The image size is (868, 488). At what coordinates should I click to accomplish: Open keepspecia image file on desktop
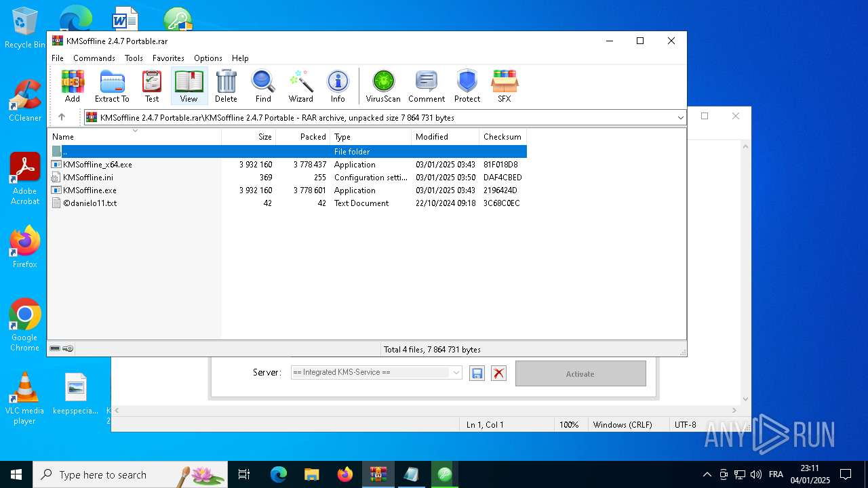(x=76, y=394)
